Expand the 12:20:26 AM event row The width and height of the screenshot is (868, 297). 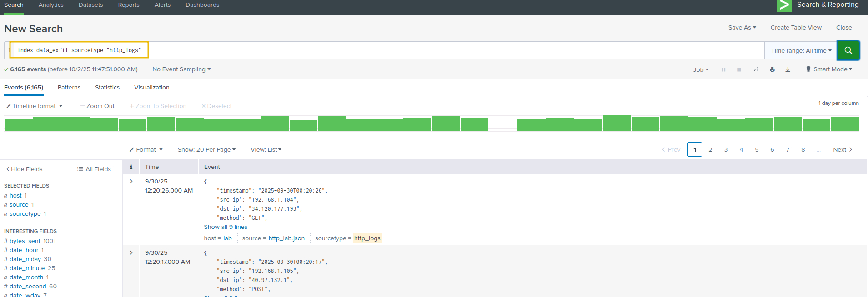pos(131,182)
